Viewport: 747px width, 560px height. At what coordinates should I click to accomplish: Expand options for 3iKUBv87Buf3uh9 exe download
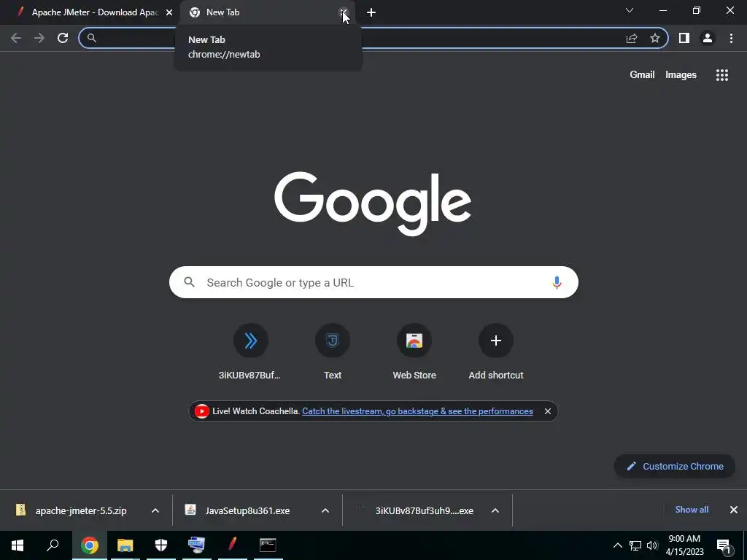tap(495, 510)
